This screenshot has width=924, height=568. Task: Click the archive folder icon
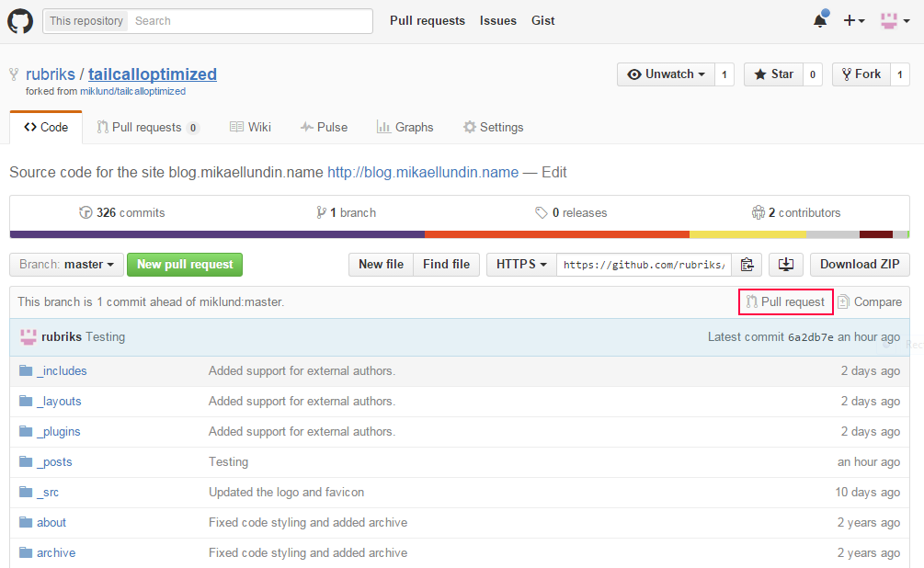(x=26, y=552)
